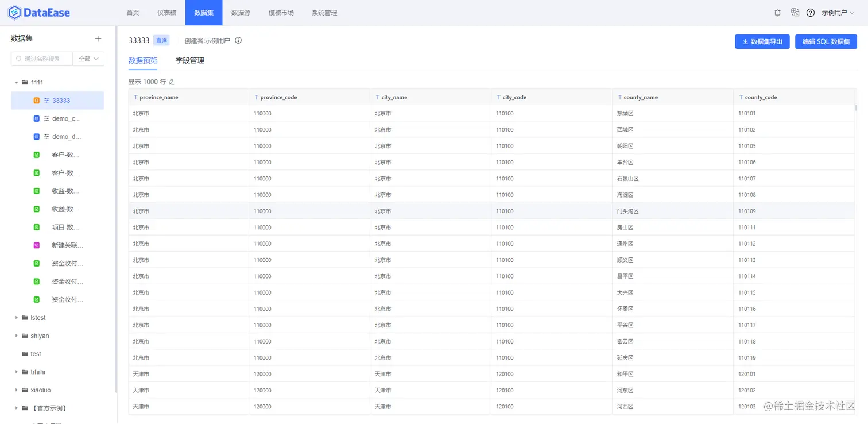Click the 创建者:示例用户 label
868x424 pixels.
click(207, 41)
